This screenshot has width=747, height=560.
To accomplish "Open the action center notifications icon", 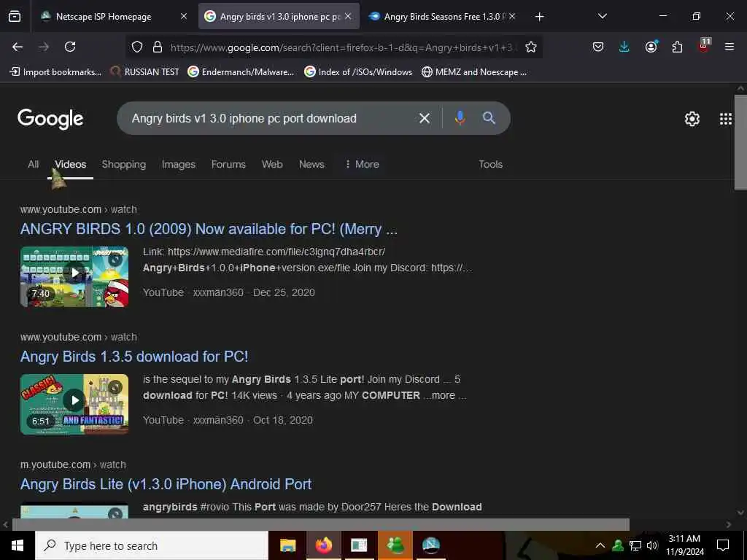I will [x=723, y=545].
